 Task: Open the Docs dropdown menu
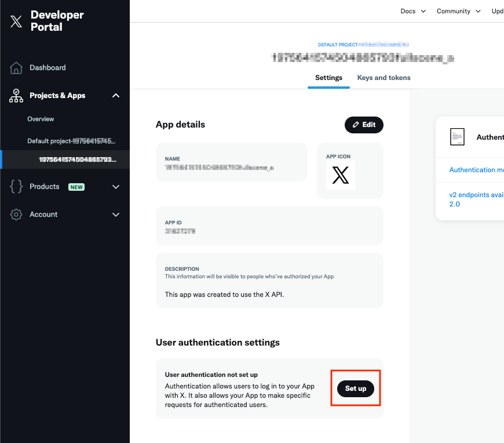click(413, 11)
